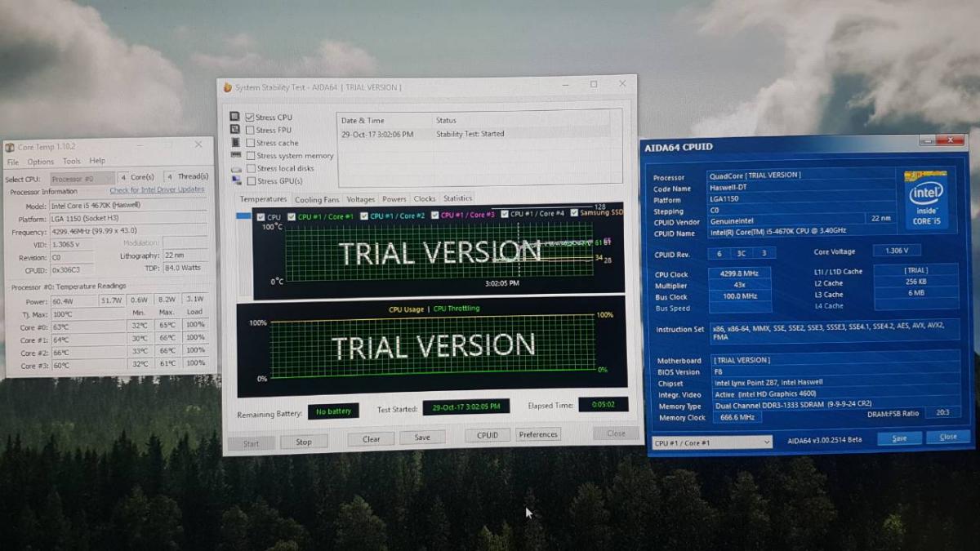Click Check for Intel Driver Updates link
The image size is (980, 551).
tap(157, 189)
